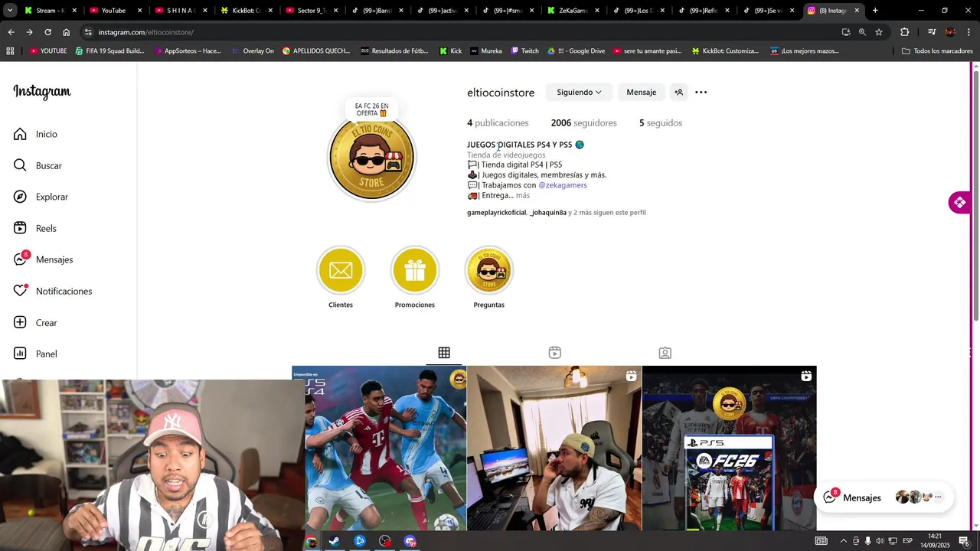Open tab list dropdown arrow
980x551 pixels.
10,10
